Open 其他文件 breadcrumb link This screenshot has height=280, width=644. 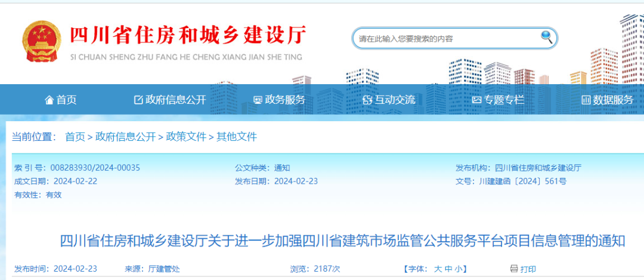pos(237,137)
